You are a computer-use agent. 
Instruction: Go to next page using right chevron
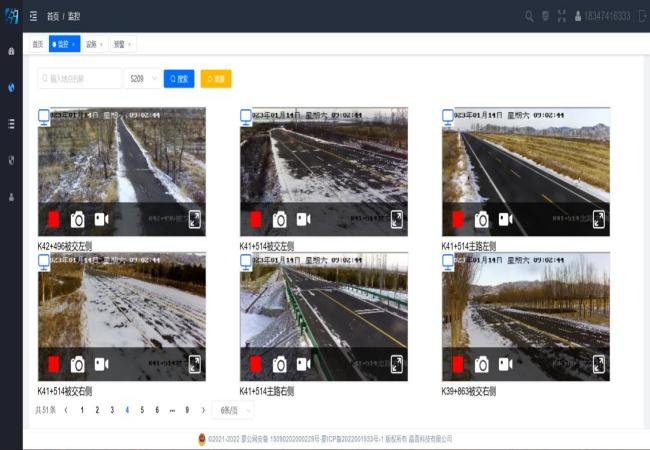(203, 410)
